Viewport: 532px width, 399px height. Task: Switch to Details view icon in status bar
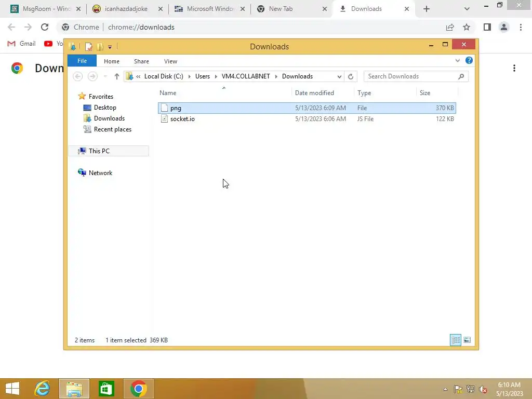[x=455, y=340]
